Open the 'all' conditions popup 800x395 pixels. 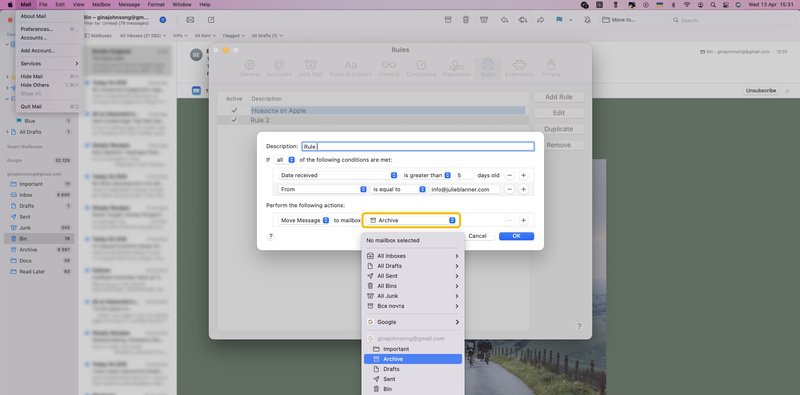(x=285, y=160)
